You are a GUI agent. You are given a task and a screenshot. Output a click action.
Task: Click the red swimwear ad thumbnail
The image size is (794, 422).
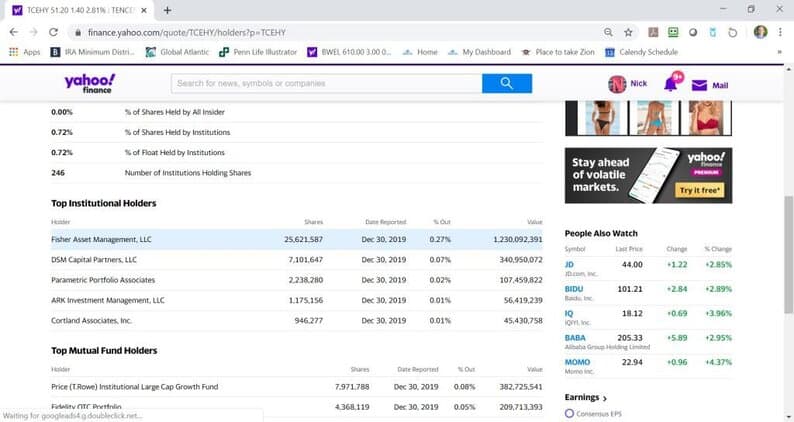706,118
